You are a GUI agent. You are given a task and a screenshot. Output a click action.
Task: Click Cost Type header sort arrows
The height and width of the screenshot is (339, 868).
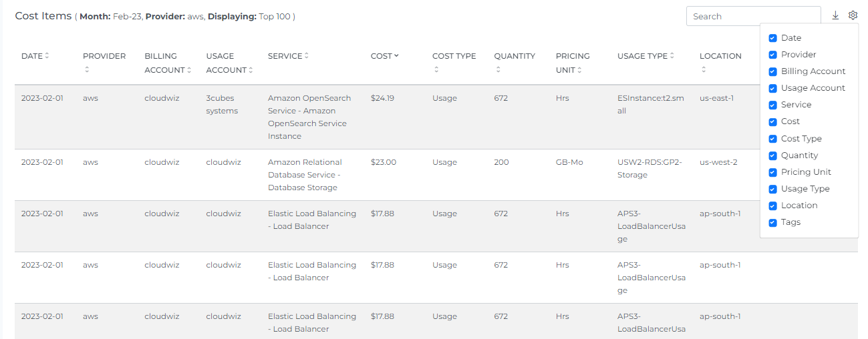[436, 69]
